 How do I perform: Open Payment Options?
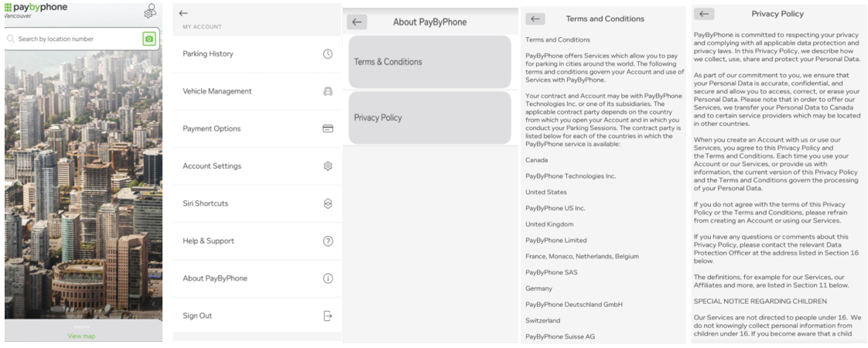click(257, 128)
